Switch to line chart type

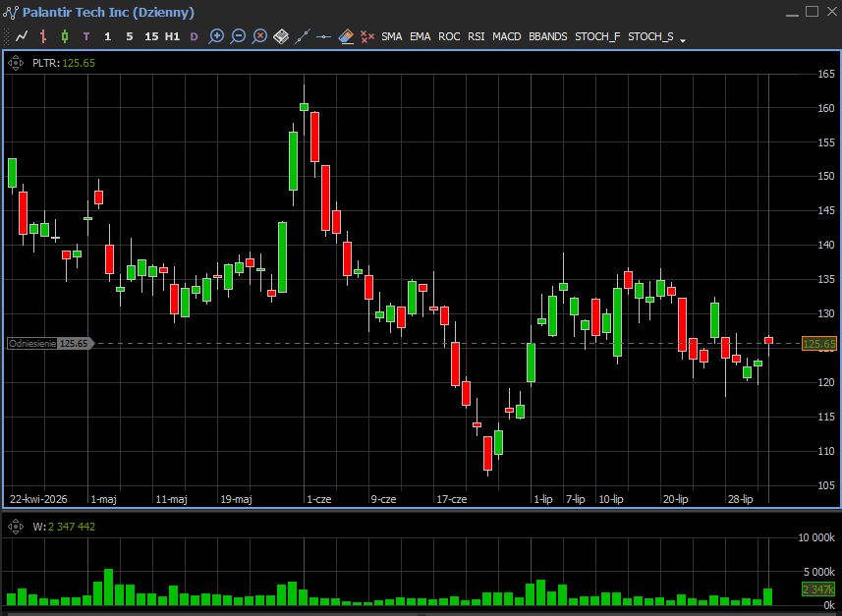22,36
